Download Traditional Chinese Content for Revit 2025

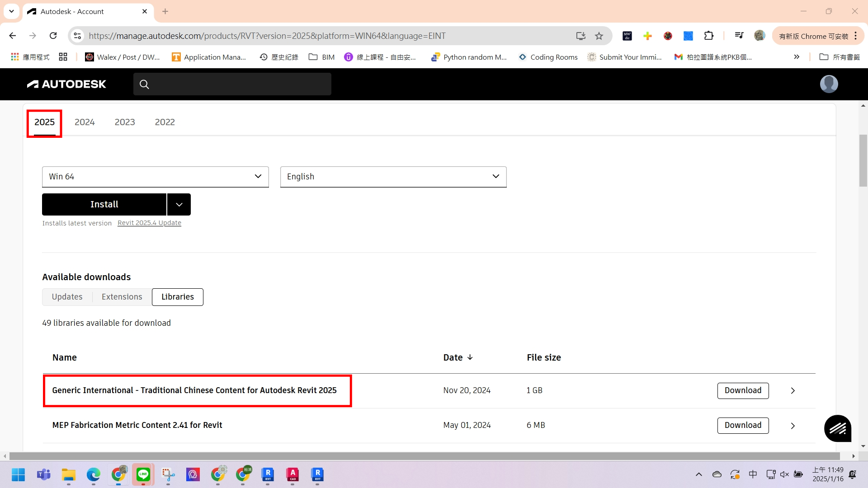click(x=743, y=391)
